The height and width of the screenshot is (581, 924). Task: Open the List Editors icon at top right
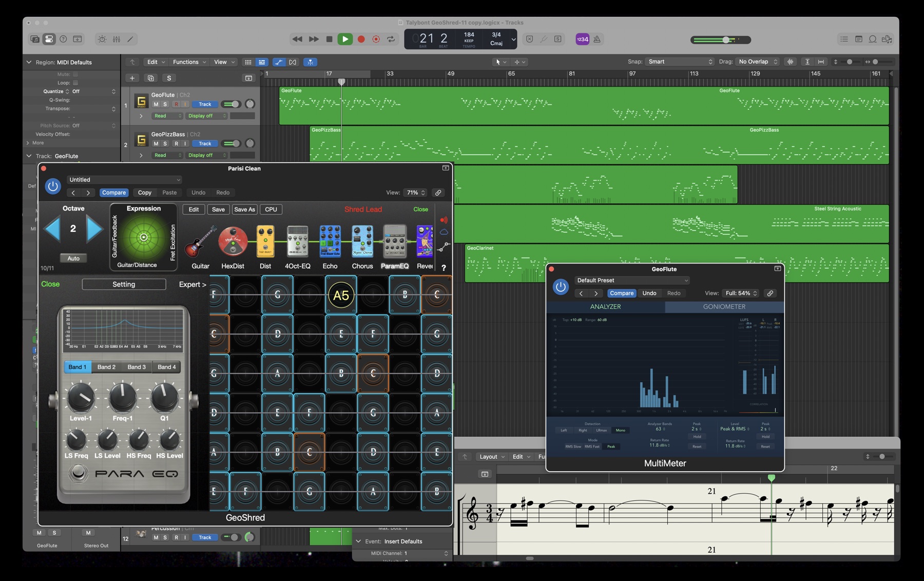(844, 39)
